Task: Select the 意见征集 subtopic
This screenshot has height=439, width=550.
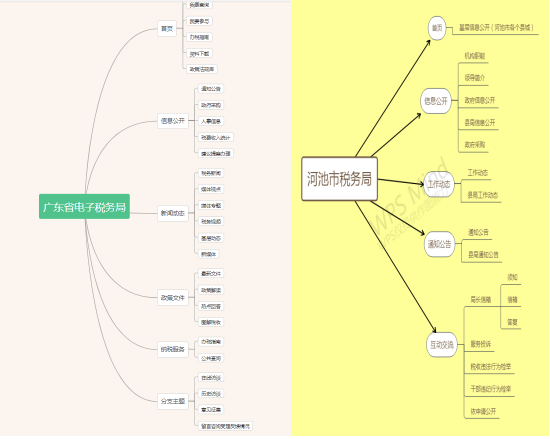Action: [x=211, y=410]
